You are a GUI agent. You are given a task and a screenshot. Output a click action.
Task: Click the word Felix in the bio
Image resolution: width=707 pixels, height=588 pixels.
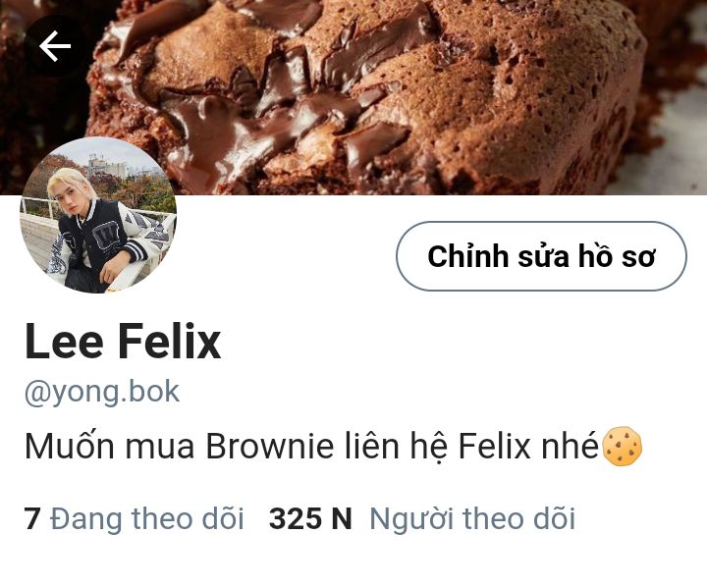point(494,446)
